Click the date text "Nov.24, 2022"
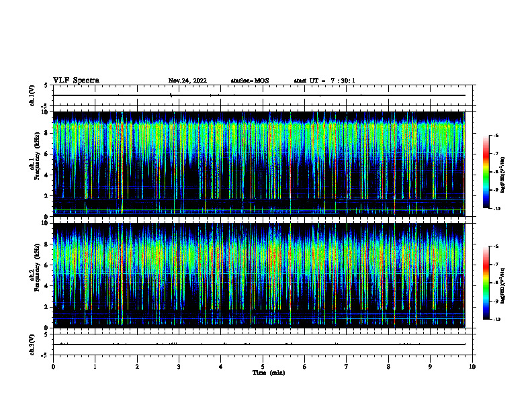 [187, 81]
